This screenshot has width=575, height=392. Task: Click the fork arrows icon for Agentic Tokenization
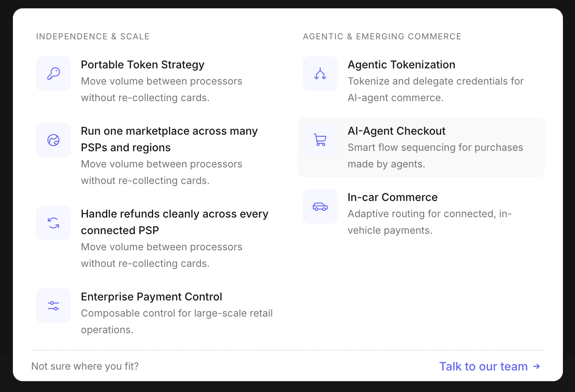320,74
